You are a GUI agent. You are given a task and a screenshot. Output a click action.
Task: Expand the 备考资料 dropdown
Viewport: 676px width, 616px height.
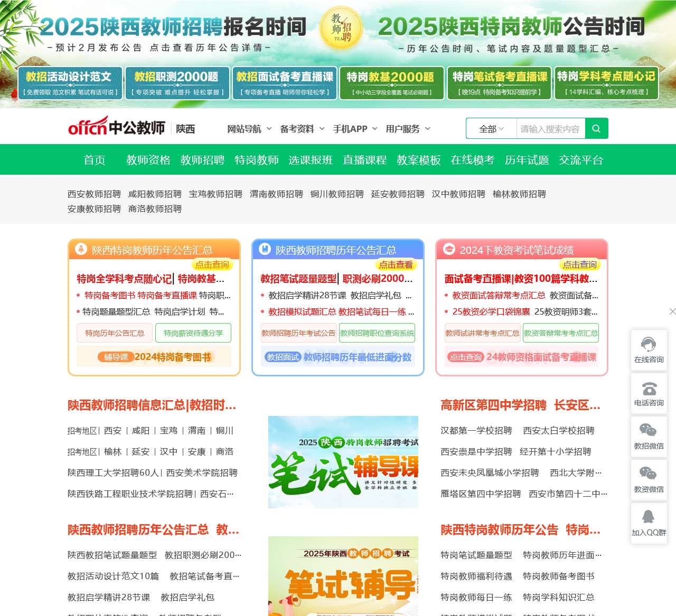(x=302, y=129)
